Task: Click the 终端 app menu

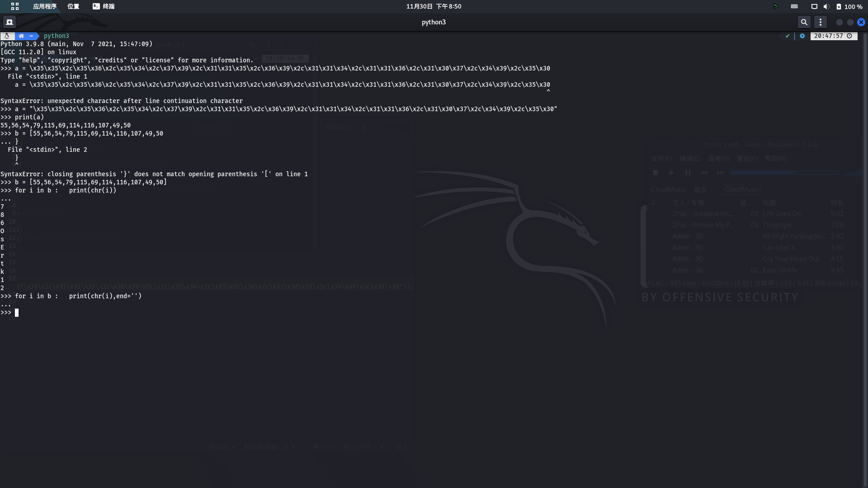Action: pos(104,6)
